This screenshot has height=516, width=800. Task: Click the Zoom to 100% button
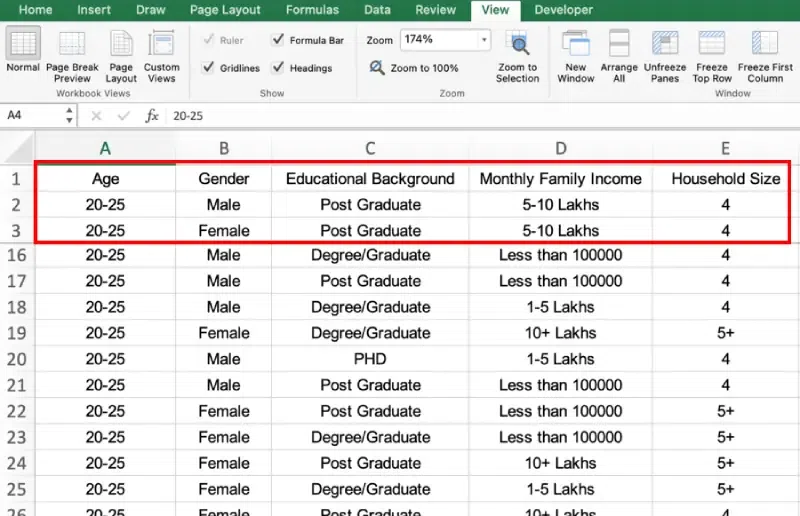click(x=414, y=68)
